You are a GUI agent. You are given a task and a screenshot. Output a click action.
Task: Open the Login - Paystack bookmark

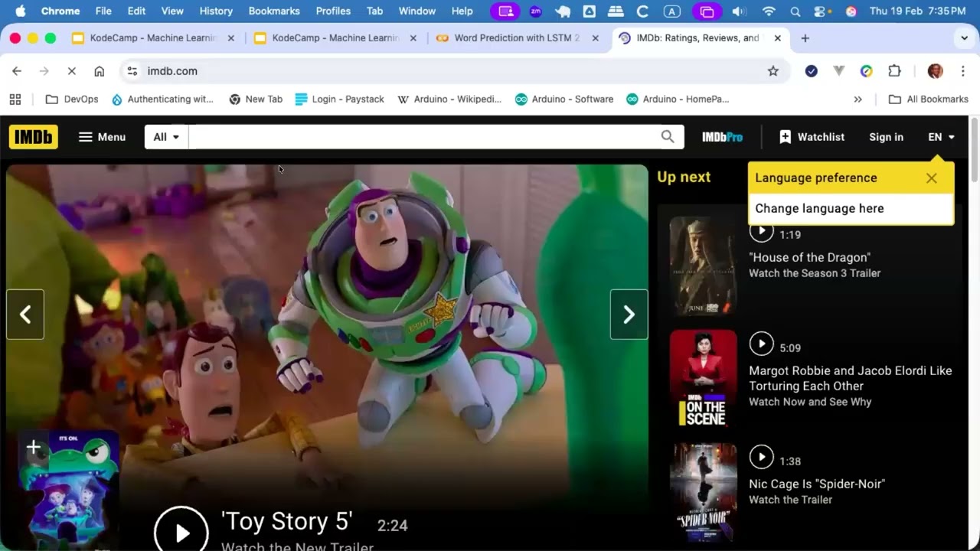(x=339, y=99)
